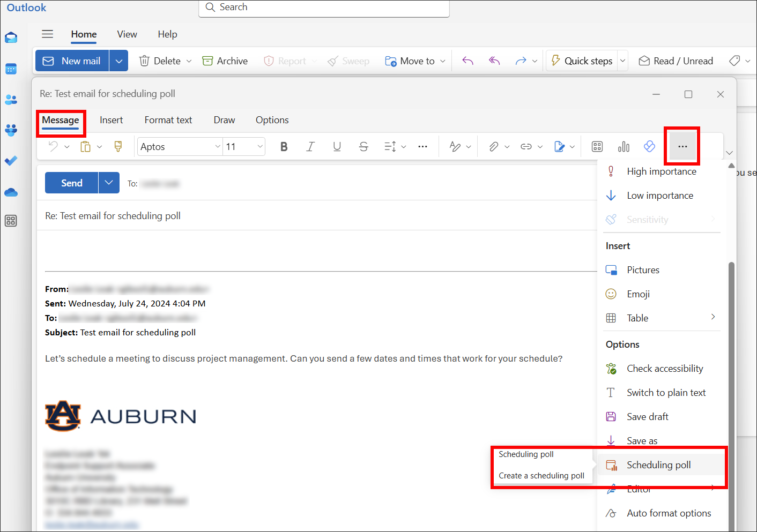Select Switch to plain text

tap(662, 393)
